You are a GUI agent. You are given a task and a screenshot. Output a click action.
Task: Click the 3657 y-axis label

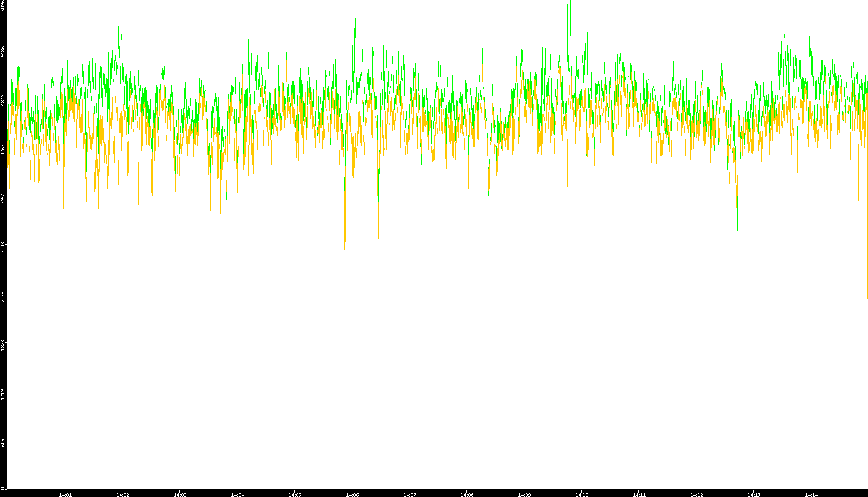(x=3, y=199)
